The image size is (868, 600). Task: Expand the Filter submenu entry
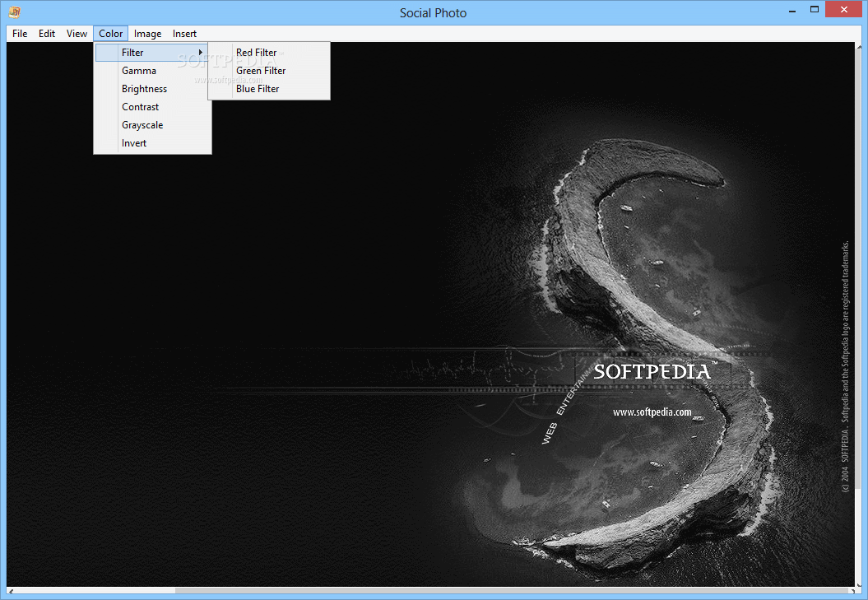click(x=152, y=53)
